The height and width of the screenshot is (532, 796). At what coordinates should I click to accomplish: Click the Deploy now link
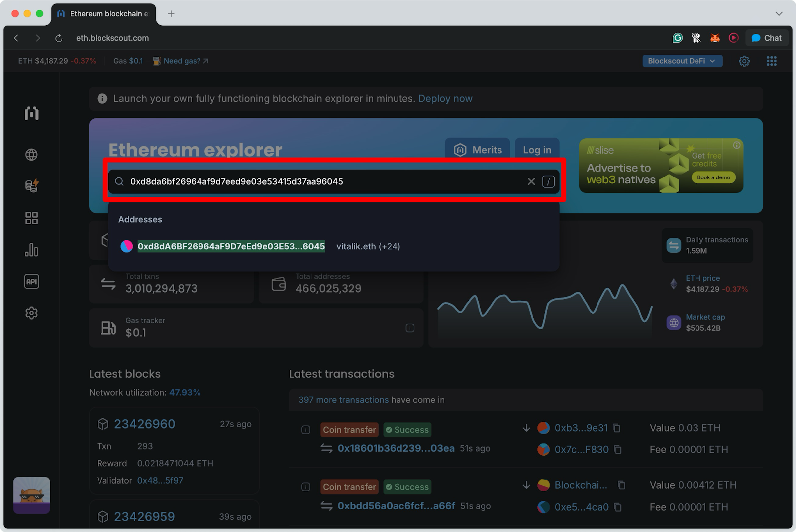click(445, 98)
